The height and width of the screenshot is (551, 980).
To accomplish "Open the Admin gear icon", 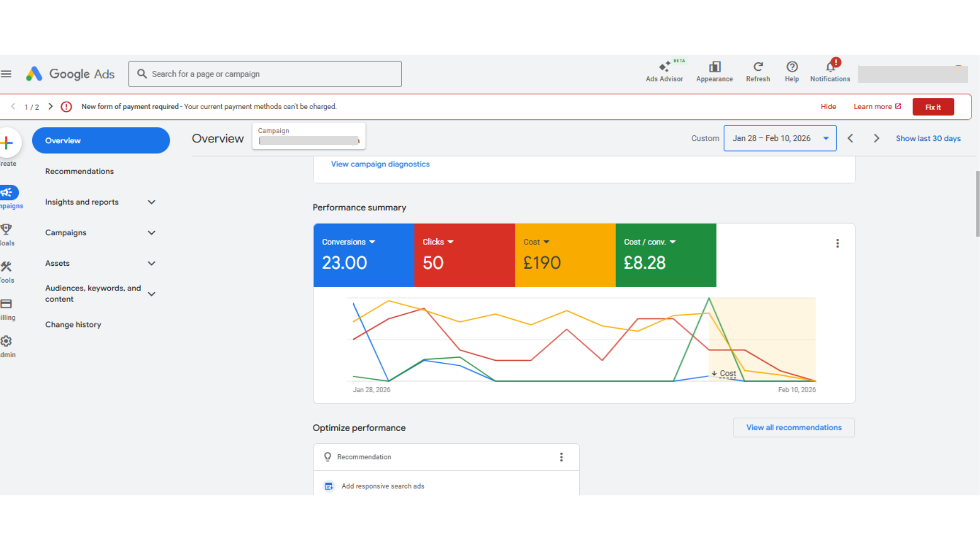I will pyautogui.click(x=6, y=341).
